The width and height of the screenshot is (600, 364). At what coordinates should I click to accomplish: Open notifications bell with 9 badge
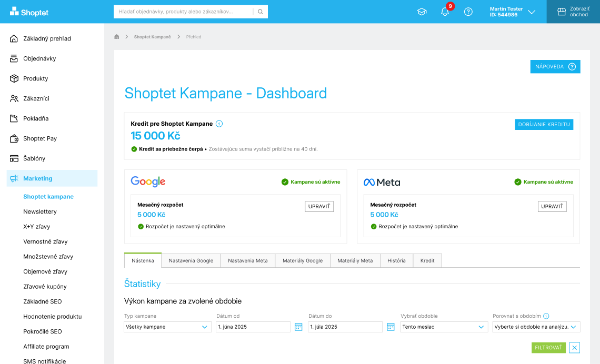click(445, 12)
